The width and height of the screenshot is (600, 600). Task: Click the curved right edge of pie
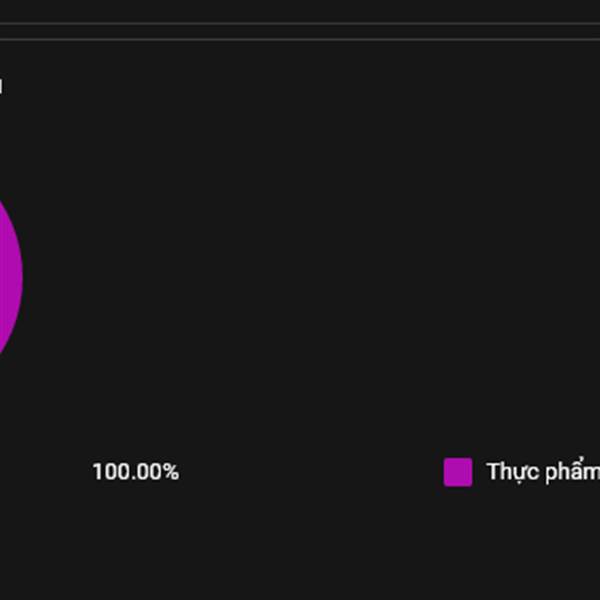(x=21, y=277)
